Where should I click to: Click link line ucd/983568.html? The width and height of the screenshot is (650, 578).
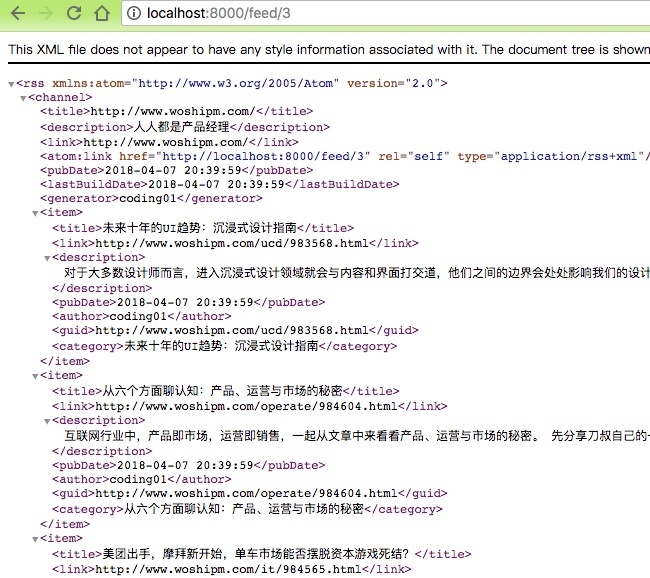[235, 243]
